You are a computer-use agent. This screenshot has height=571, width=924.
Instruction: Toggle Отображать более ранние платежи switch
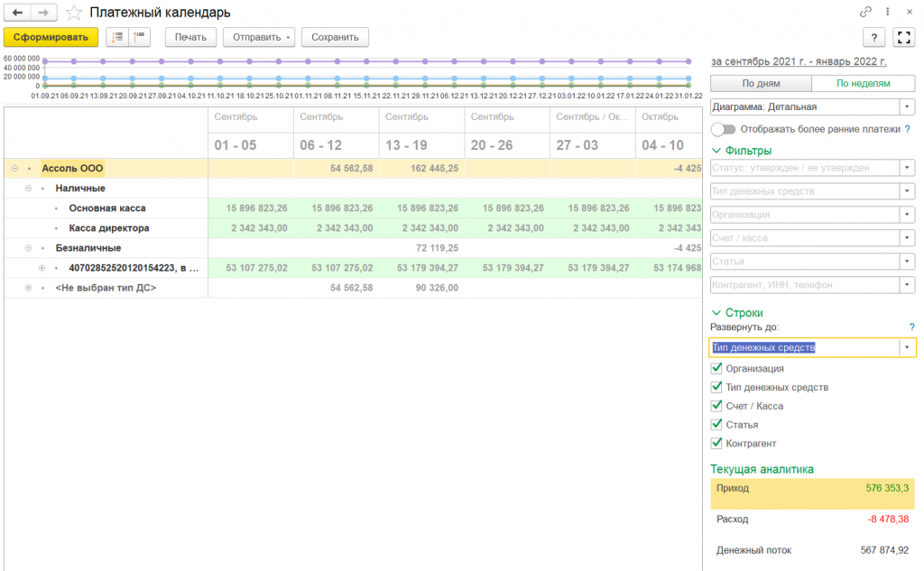tap(723, 129)
